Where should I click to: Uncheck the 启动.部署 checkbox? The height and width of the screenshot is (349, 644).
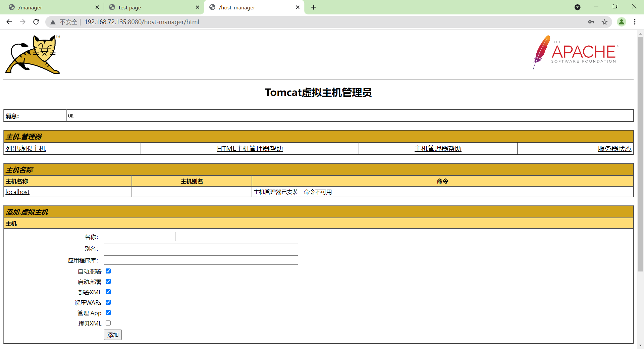click(x=108, y=282)
